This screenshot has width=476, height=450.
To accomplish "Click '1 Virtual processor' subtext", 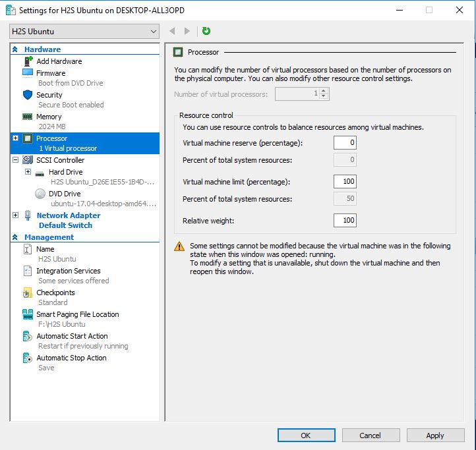I will pyautogui.click(x=68, y=148).
